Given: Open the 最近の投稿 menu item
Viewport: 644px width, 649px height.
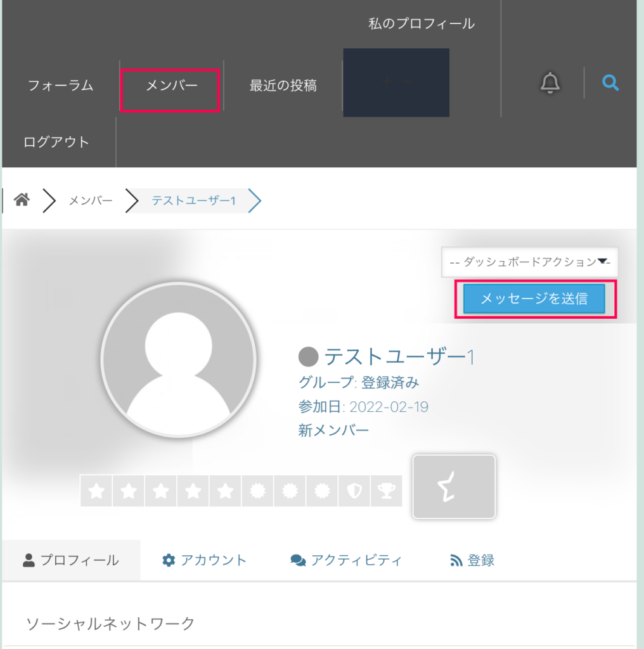Looking at the screenshot, I should coord(283,86).
